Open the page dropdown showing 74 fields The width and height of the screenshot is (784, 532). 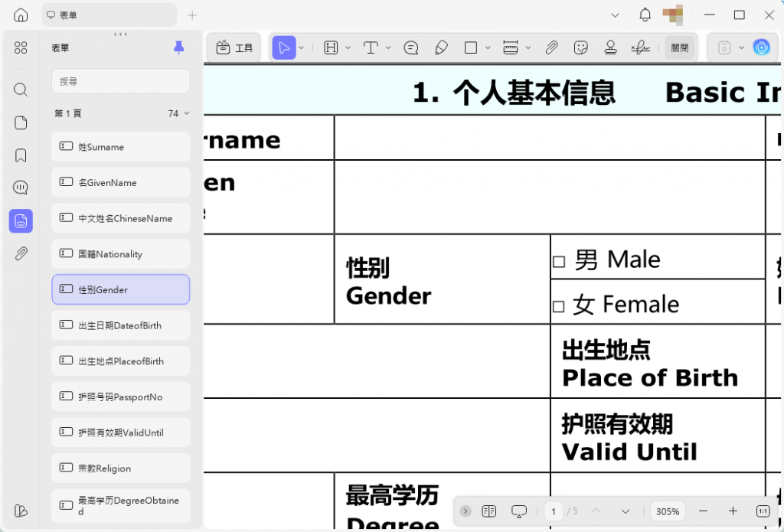coord(178,113)
